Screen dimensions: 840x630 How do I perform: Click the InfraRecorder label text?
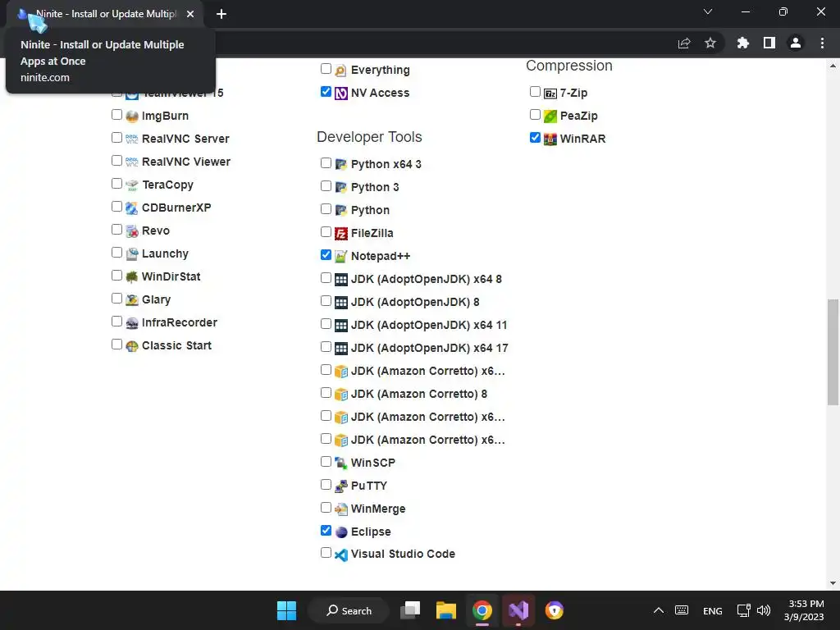(x=180, y=322)
